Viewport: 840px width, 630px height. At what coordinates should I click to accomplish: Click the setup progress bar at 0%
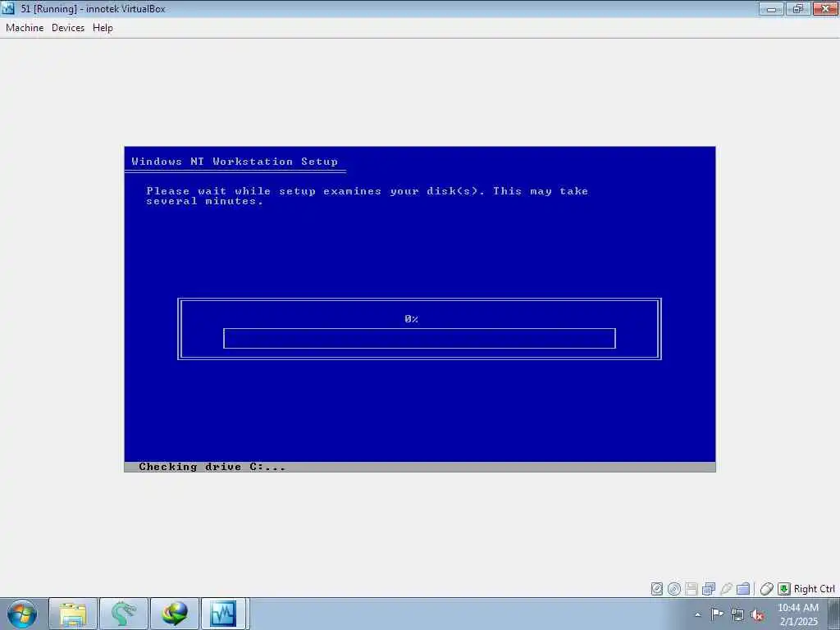tap(419, 339)
